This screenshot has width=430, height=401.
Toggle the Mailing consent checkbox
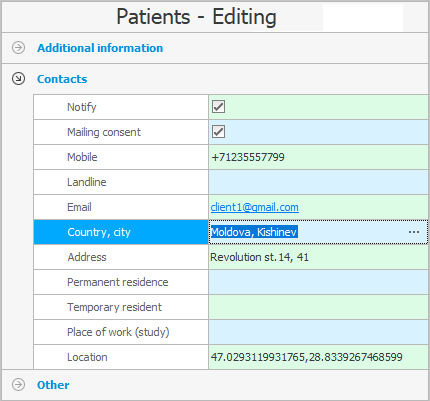coord(218,132)
